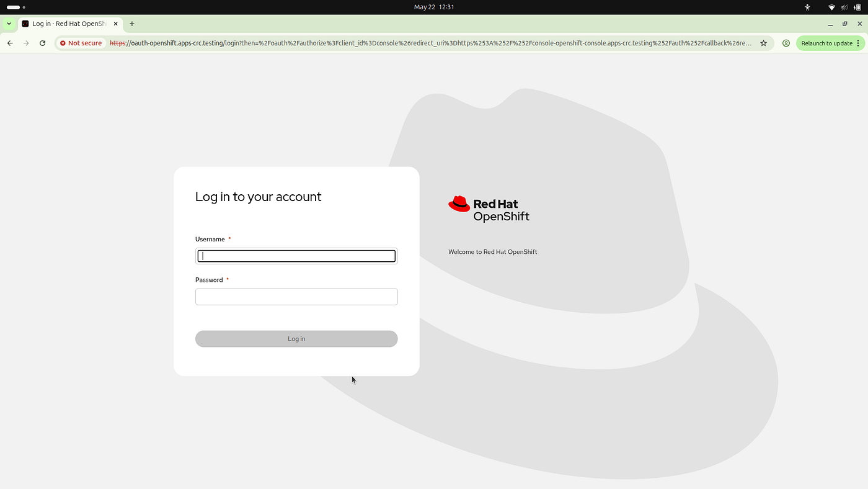Bookmark this page with the star icon
Screen dimensions: 868x489
pos(763,43)
